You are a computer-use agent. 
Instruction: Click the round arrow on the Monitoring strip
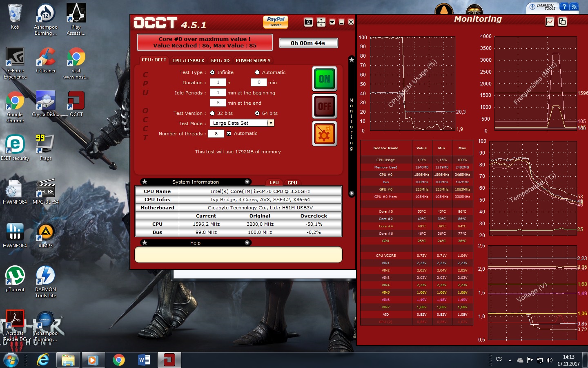352,193
